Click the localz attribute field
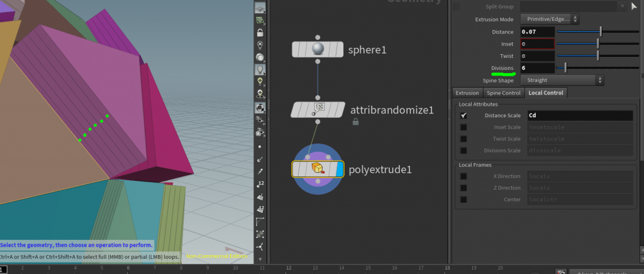 [x=580, y=188]
